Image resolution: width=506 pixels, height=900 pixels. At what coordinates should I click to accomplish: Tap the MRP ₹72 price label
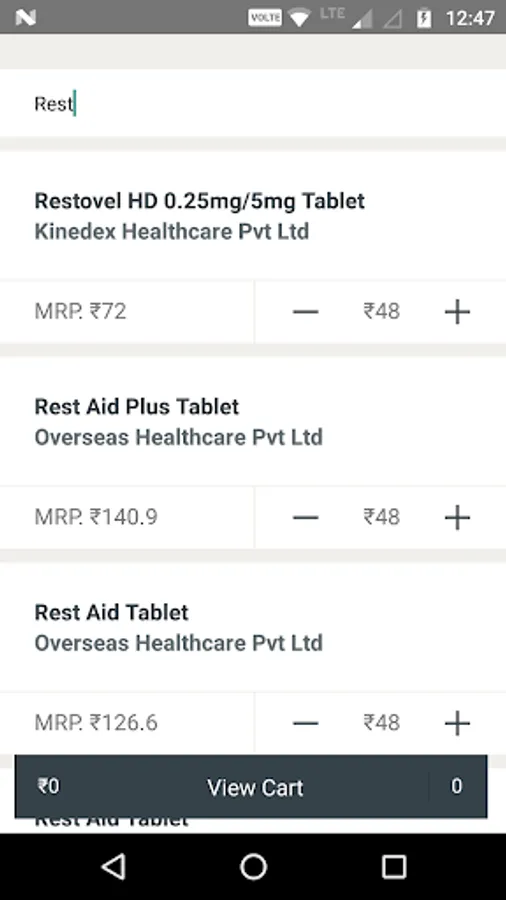80,311
